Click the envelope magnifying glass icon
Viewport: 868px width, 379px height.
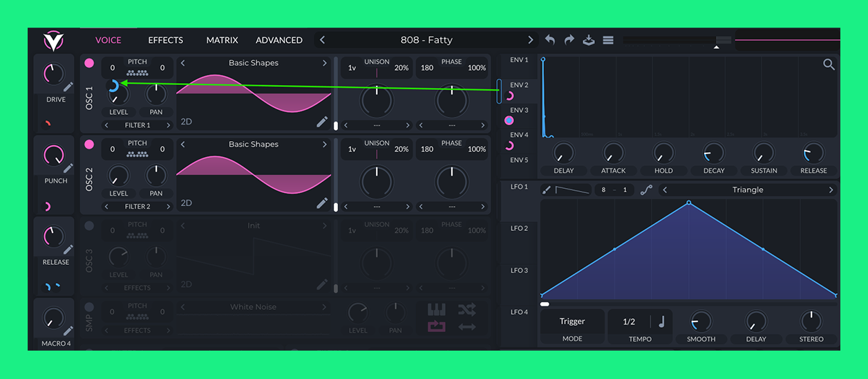click(829, 65)
